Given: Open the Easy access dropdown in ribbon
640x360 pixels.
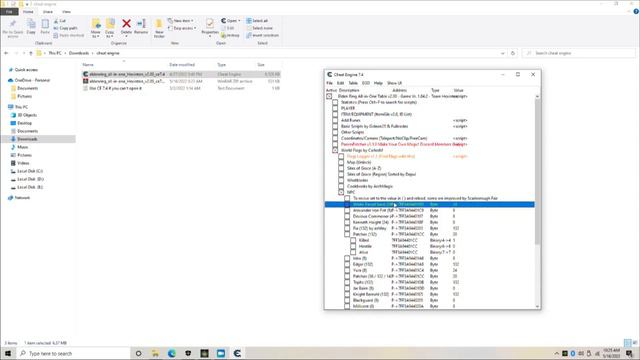Looking at the screenshot, I should [x=182, y=28].
